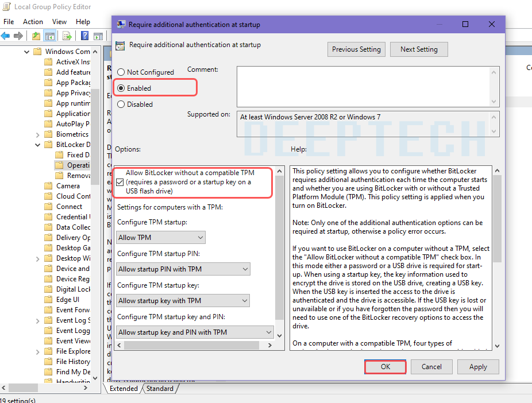Click the Edge UI folder icon
Viewport: 532px width, 403px height.
point(49,300)
